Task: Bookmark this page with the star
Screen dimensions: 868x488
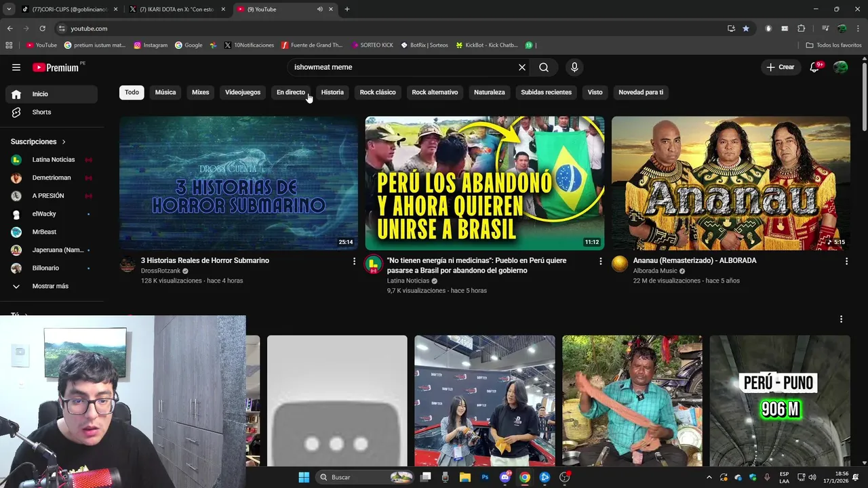Action: (x=746, y=28)
